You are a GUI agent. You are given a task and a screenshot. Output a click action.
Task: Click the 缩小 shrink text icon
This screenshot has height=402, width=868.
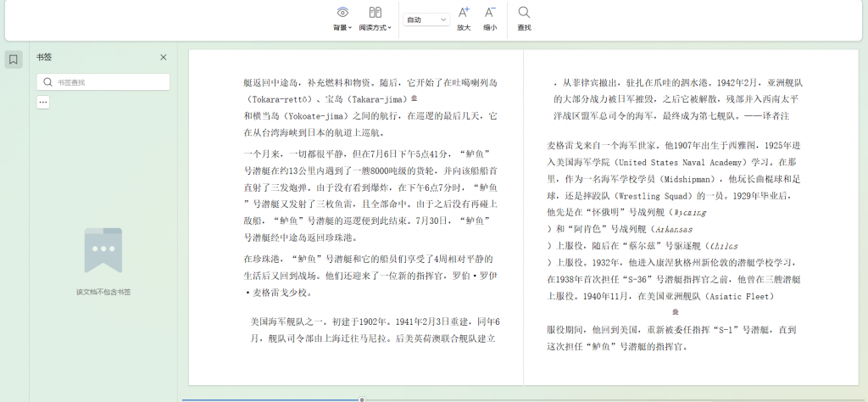(x=490, y=19)
